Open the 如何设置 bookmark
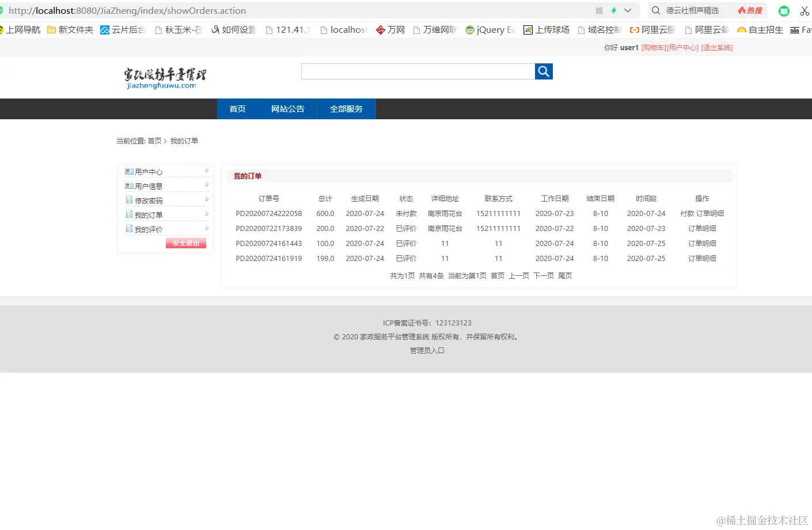Viewport: 812px width, 530px height. pos(233,30)
